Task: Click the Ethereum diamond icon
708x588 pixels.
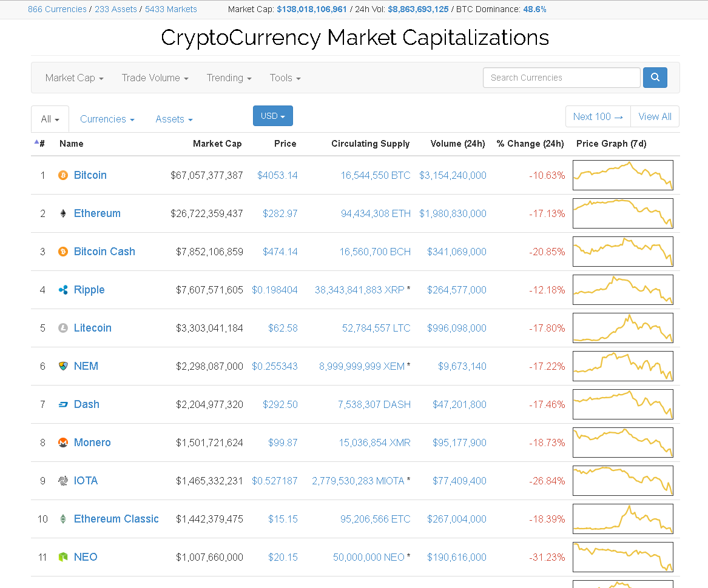Action: 63,213
